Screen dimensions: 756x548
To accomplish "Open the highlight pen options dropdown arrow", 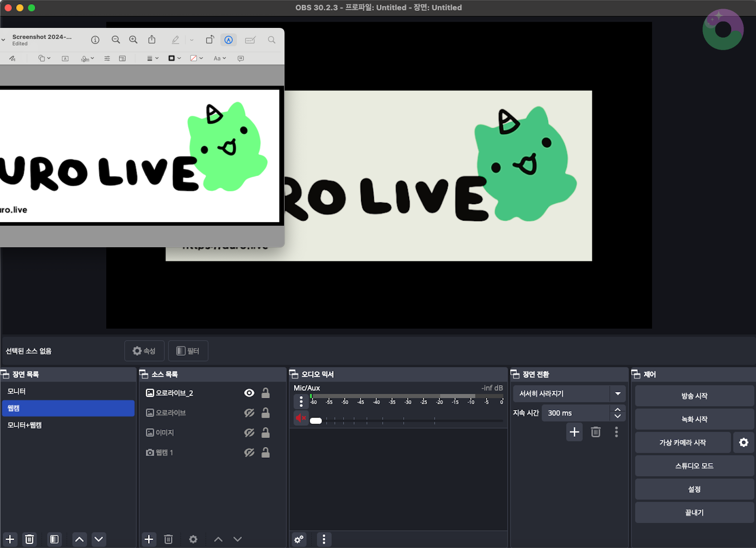I will click(192, 40).
